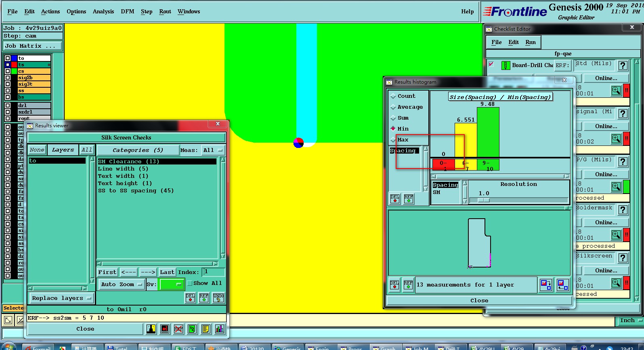The height and width of the screenshot is (350, 644).
Task: Toggle visibility box of layer 'drl'
Action: click(7, 105)
